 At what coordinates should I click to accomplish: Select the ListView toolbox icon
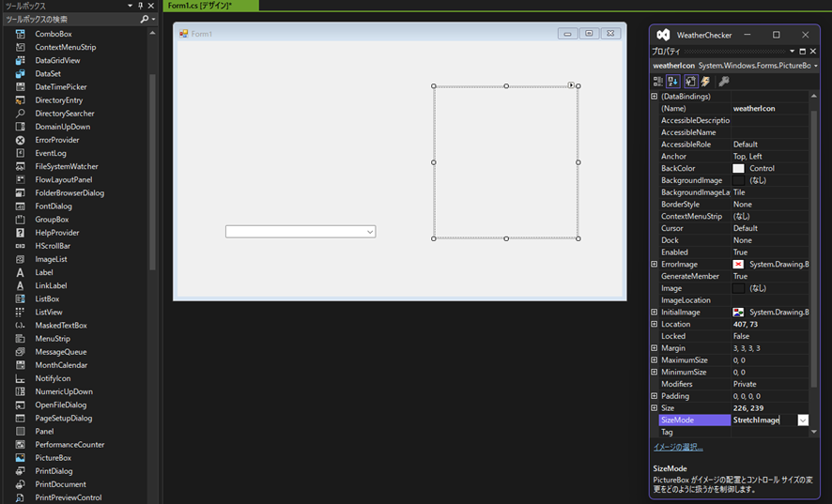tap(20, 313)
